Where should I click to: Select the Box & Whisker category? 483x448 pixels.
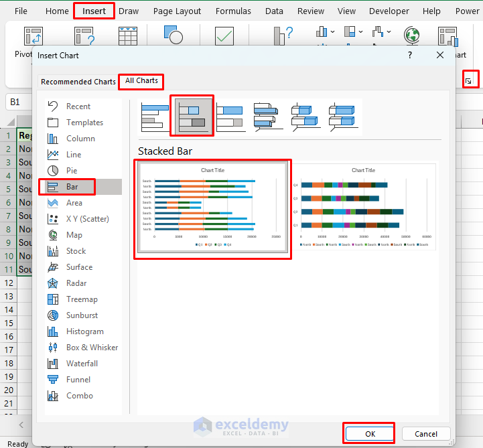83,348
